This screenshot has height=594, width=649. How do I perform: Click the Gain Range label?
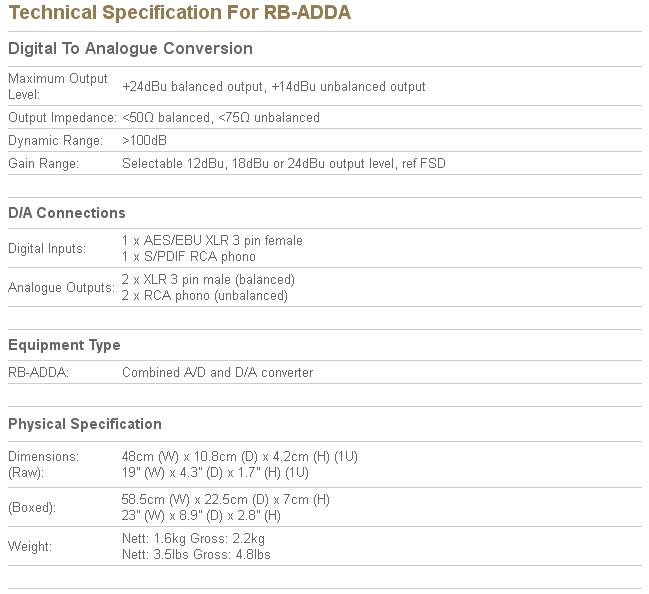[x=43, y=163]
